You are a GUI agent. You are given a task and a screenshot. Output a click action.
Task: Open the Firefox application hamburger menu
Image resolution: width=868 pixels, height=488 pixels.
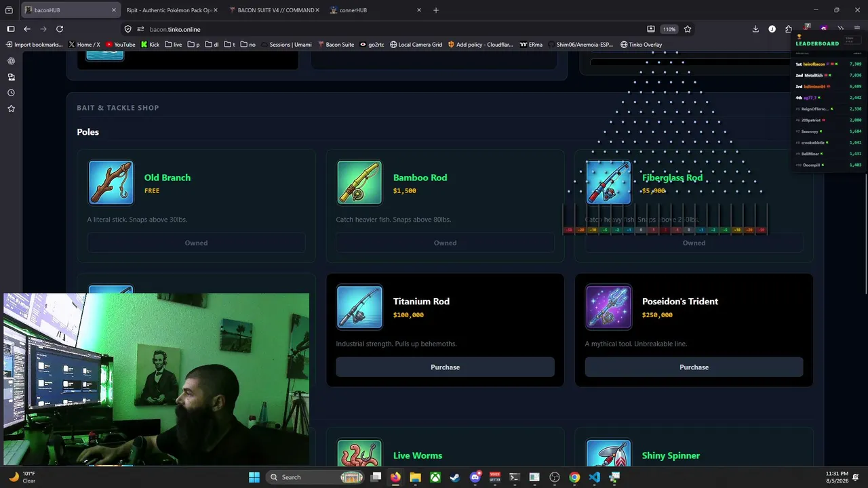[x=857, y=29]
